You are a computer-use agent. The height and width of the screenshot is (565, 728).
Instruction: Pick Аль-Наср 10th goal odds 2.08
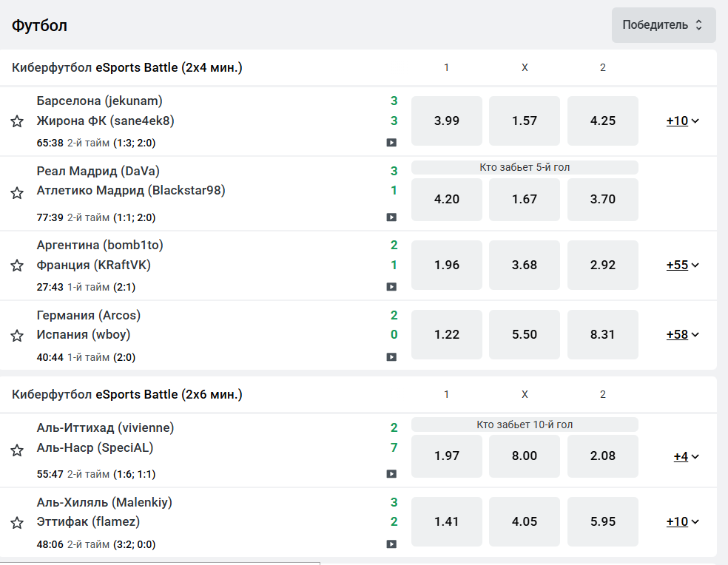tap(602, 456)
